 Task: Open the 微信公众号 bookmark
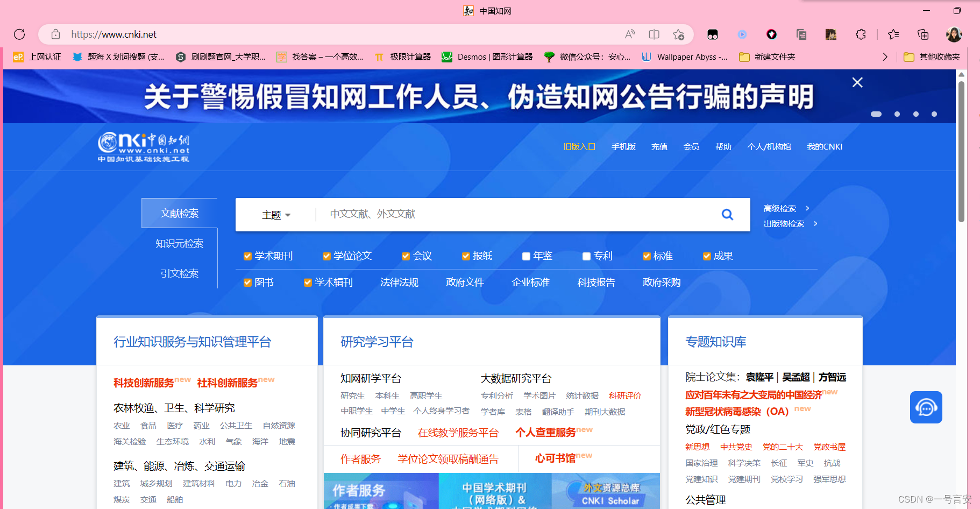click(587, 57)
